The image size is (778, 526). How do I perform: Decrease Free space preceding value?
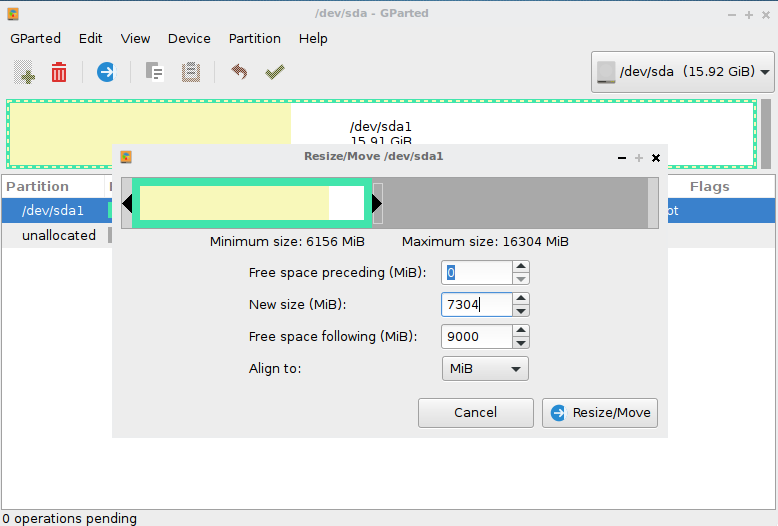coord(520,279)
